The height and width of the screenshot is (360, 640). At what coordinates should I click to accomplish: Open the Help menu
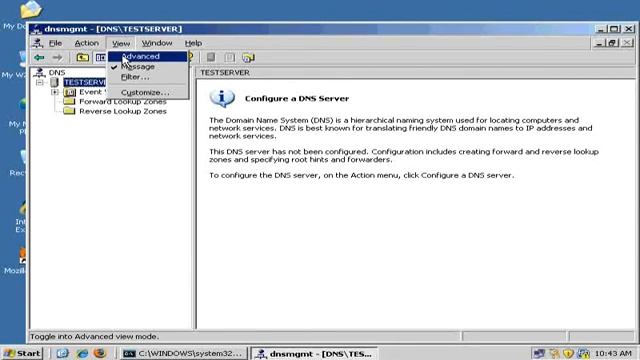point(193,43)
